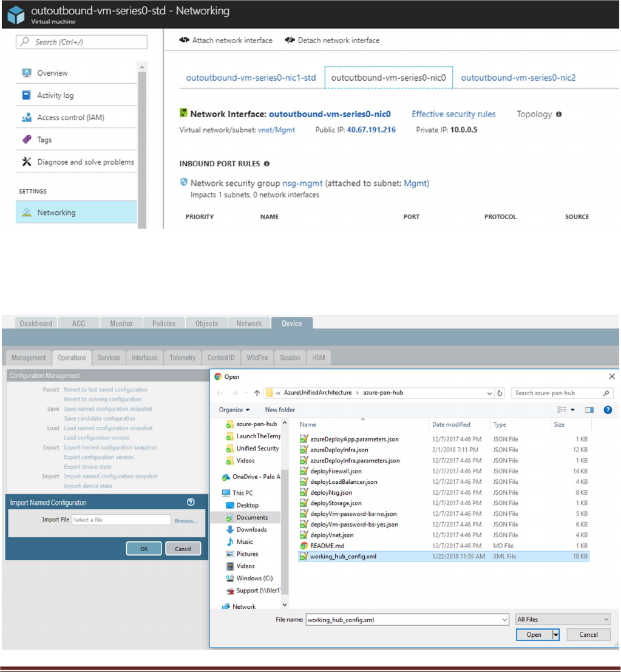Switch to Monitor tab
The height and width of the screenshot is (672, 621).
[x=121, y=323]
